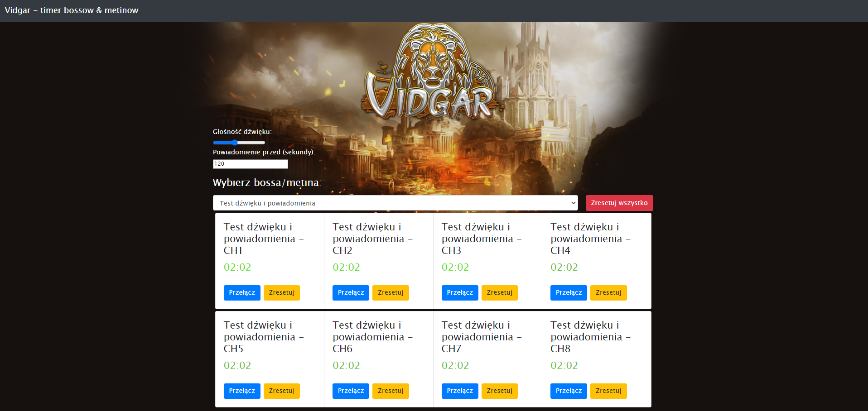Click Zresetuj on the CH5 card

pos(282,391)
